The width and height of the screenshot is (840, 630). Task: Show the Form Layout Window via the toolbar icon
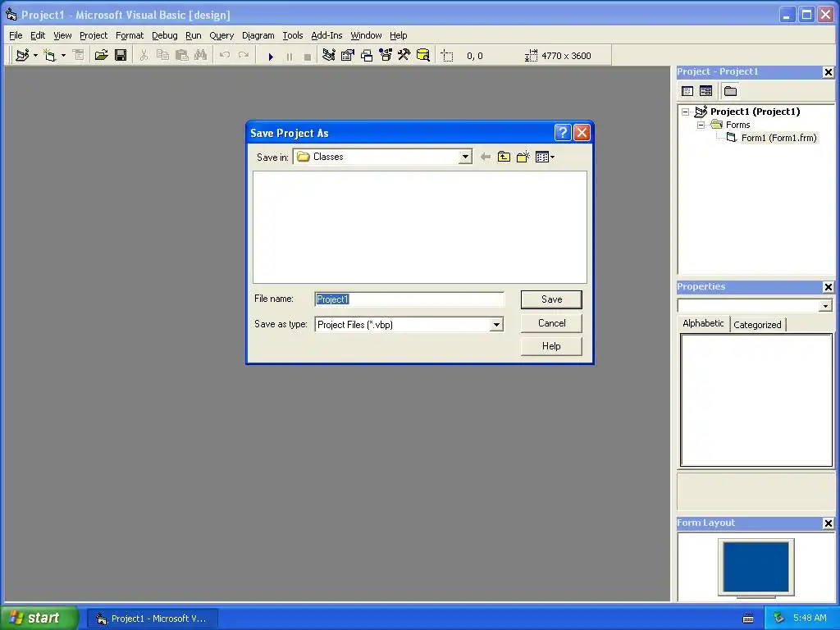click(367, 55)
